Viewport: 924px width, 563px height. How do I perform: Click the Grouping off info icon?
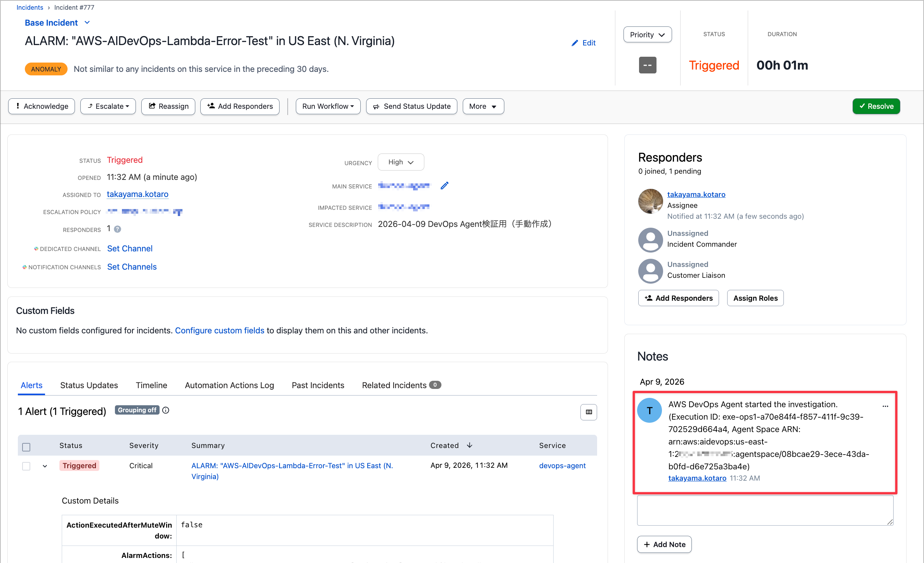(x=166, y=410)
